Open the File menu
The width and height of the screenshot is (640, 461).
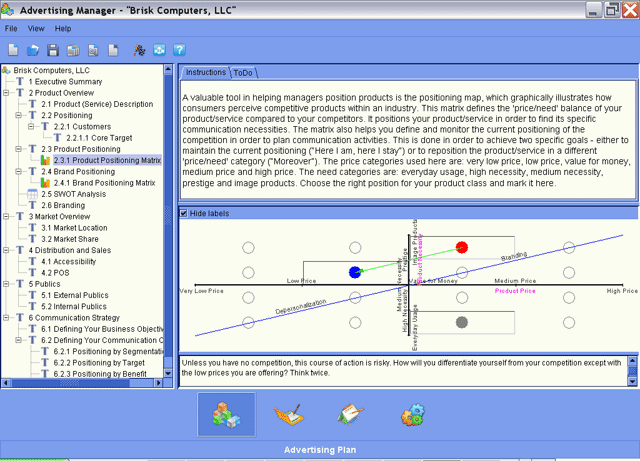(x=11, y=29)
